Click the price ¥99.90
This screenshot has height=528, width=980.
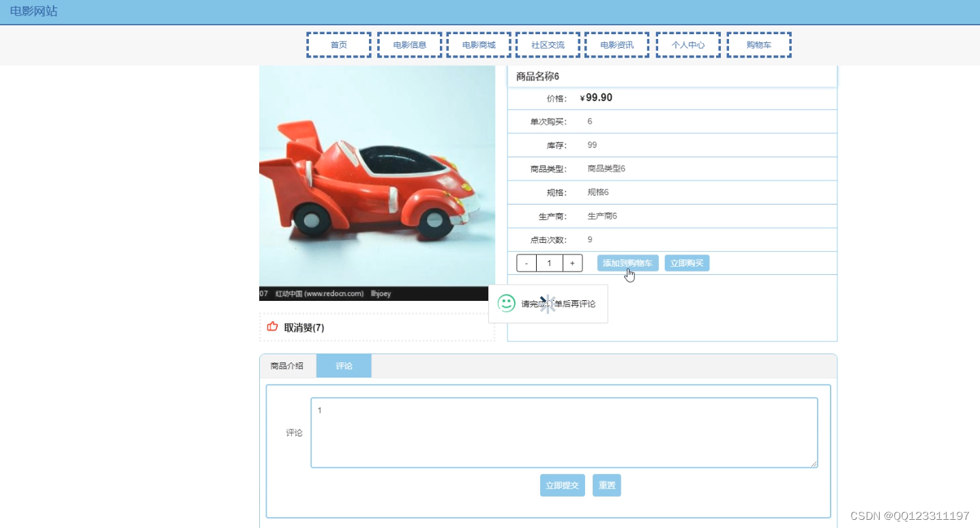click(596, 98)
